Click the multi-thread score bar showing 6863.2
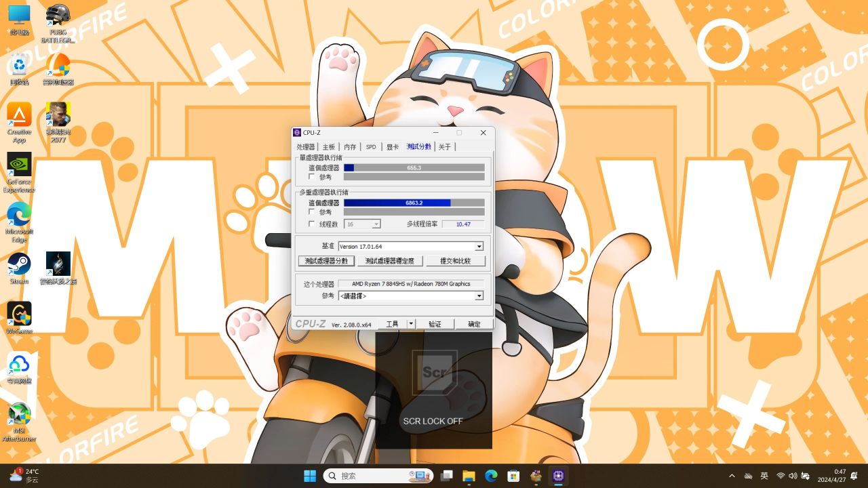 414,203
